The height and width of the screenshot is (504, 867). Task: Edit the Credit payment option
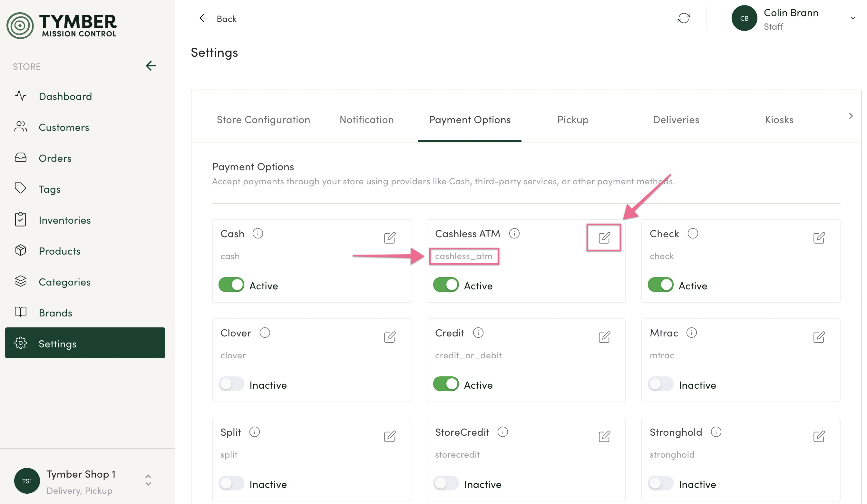[604, 337]
